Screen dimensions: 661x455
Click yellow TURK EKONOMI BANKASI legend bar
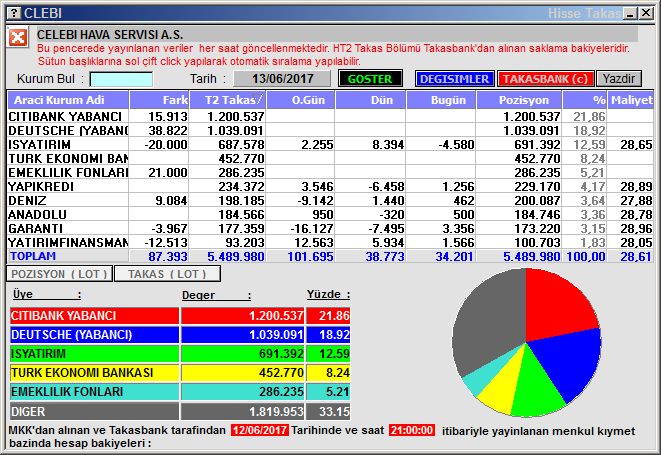(94, 373)
